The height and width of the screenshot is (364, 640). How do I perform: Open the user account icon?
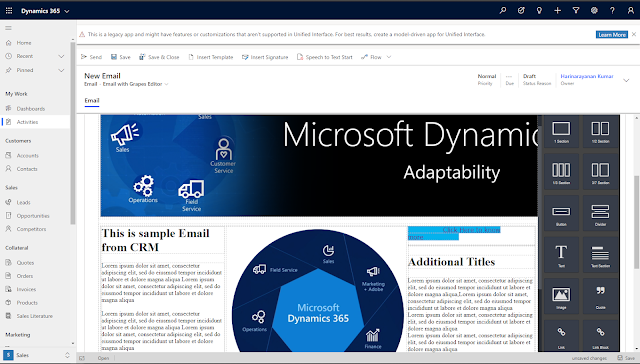coord(631,11)
